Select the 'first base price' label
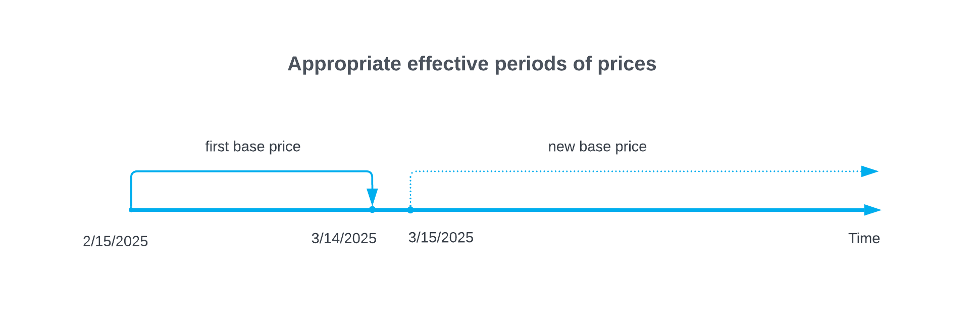Image resolution: width=980 pixels, height=312 pixels. pos(252,147)
